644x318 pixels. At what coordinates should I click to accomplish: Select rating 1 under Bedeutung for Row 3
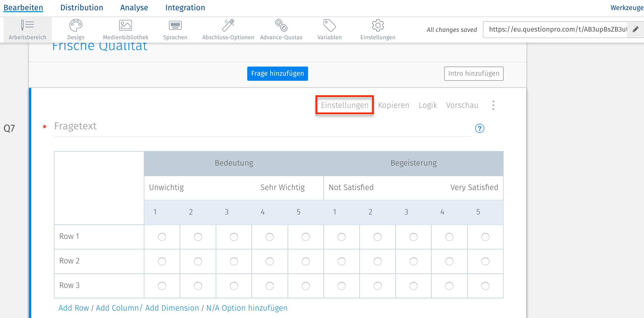pyautogui.click(x=162, y=286)
